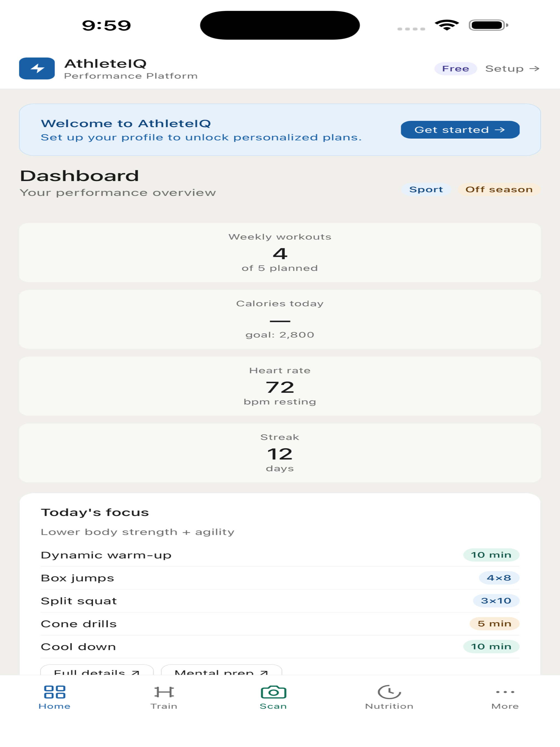This screenshot has width=560, height=747.
Task: Tap the 5 min badge for Cone drills
Action: pyautogui.click(x=494, y=624)
